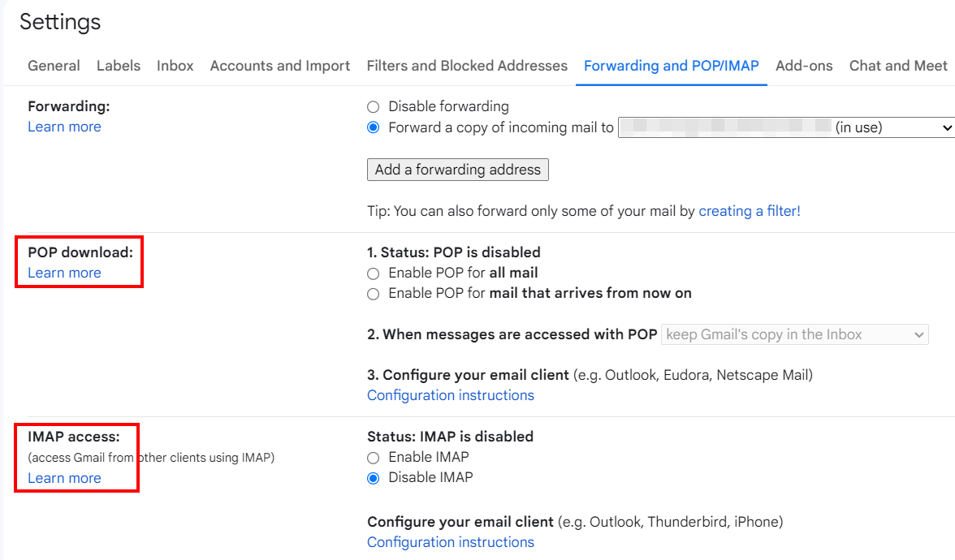Open IMAP Configuration instructions link

(x=451, y=542)
